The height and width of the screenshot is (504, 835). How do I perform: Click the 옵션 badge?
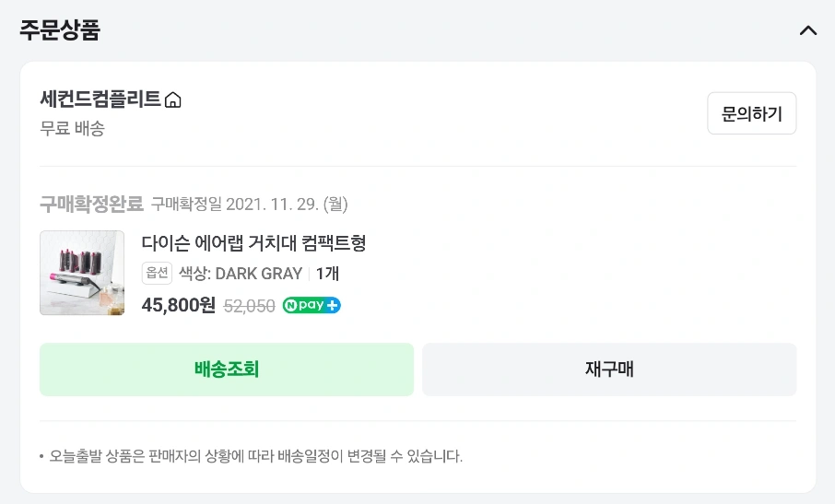[x=157, y=273]
